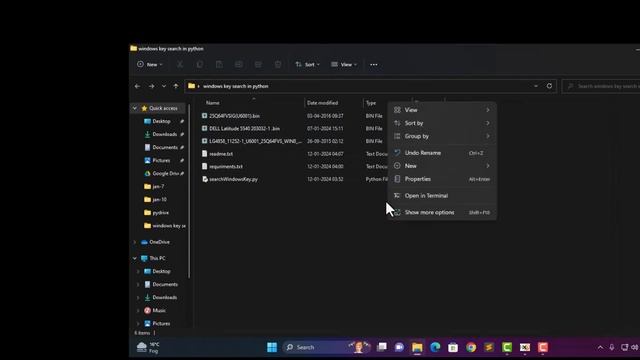640x360 pixels.
Task: Click the Paste icon in toolbar
Action: click(219, 64)
